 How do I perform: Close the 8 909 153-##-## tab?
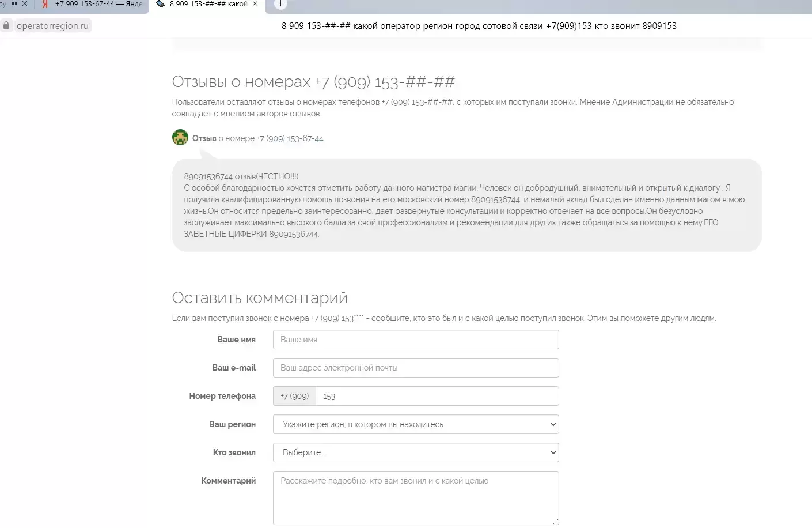pos(255,3)
